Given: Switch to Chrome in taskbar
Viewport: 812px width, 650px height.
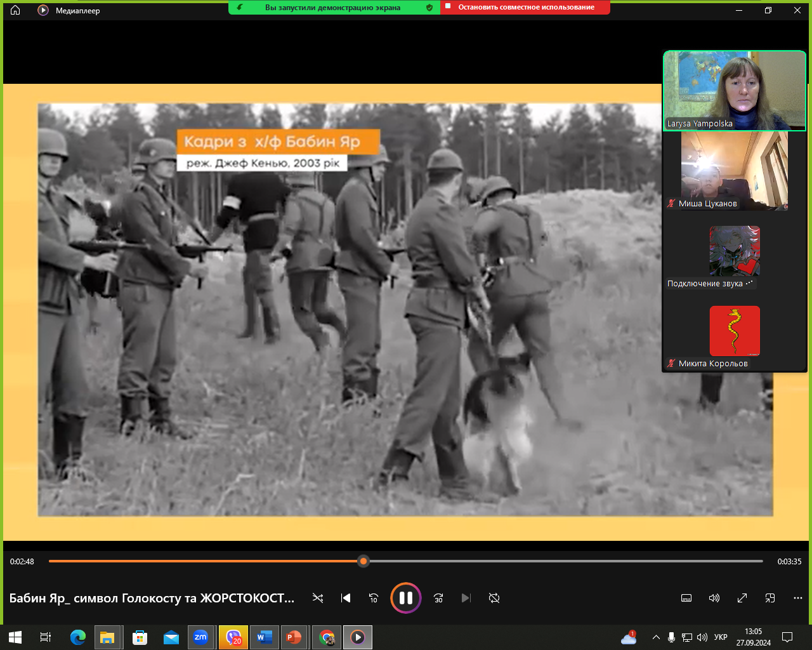Looking at the screenshot, I should pyautogui.click(x=327, y=637).
